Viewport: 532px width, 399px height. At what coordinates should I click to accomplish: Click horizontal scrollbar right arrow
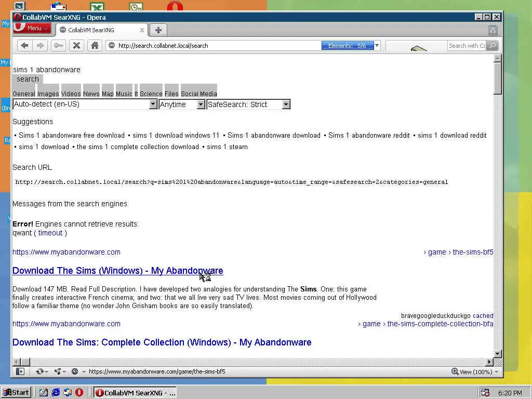pyautogui.click(x=489, y=362)
